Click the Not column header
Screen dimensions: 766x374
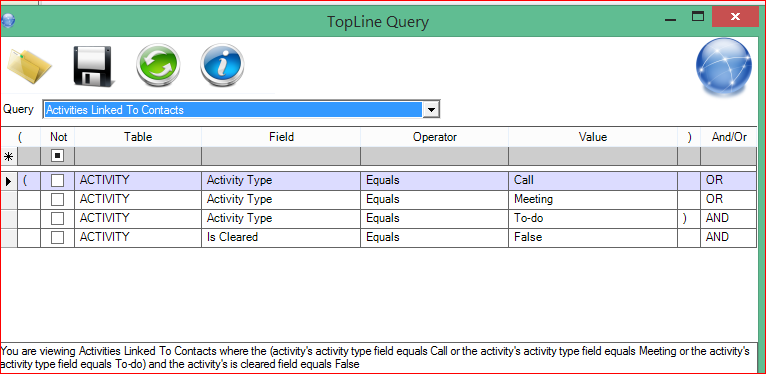[x=58, y=137]
